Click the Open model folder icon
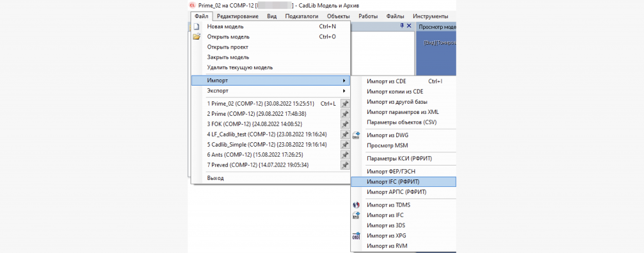The height and width of the screenshot is (253, 644). [x=196, y=37]
